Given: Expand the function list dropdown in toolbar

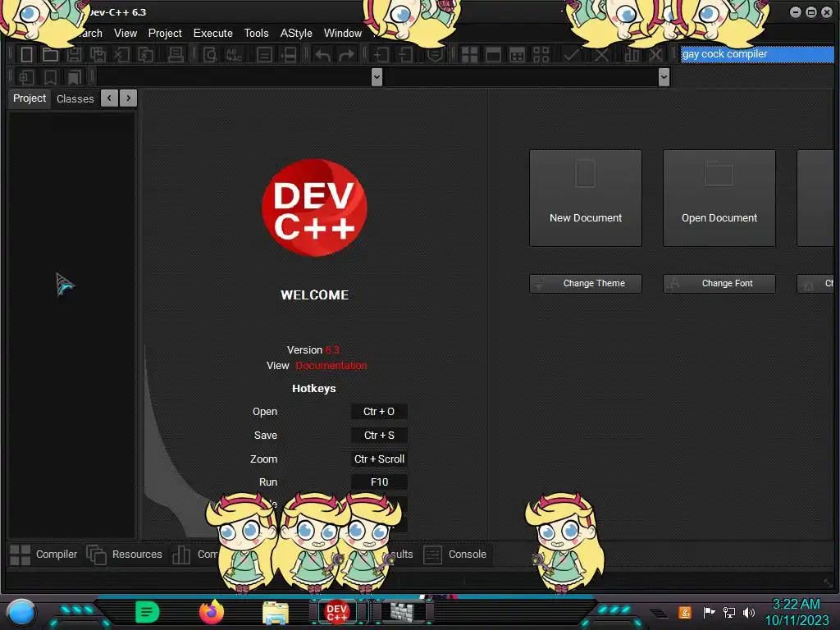Looking at the screenshot, I should [664, 77].
